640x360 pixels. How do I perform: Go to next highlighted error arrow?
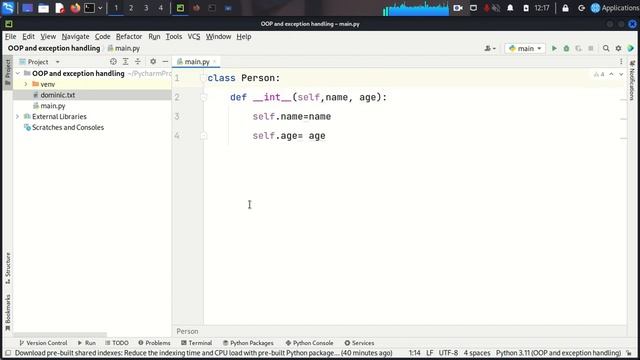click(x=621, y=74)
